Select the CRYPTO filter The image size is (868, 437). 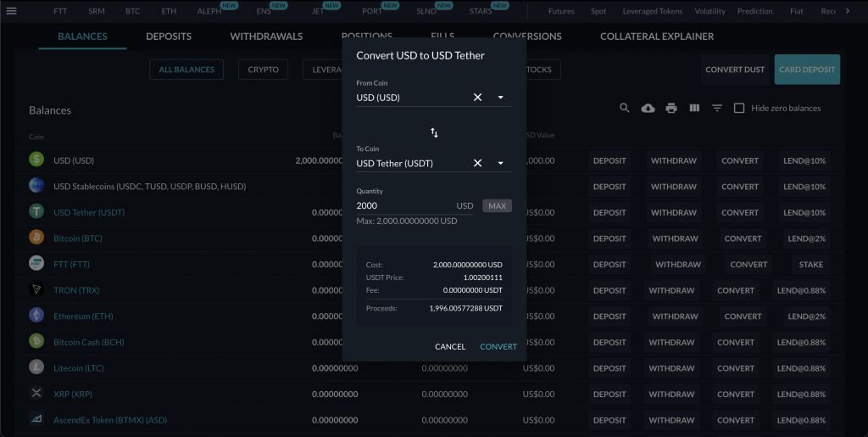263,70
